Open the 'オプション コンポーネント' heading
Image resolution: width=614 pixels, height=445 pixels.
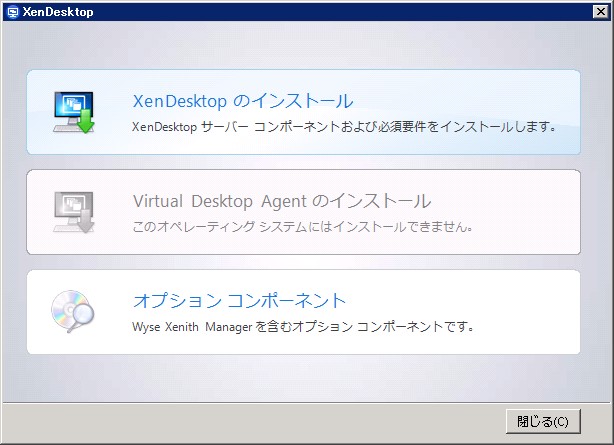239,301
